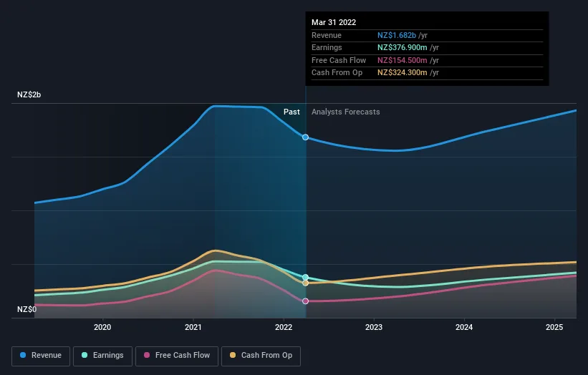Click the NZ$0 y-axis label

pos(27,310)
